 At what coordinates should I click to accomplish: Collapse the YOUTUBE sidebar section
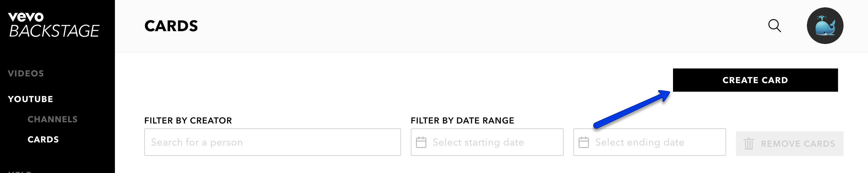click(30, 99)
